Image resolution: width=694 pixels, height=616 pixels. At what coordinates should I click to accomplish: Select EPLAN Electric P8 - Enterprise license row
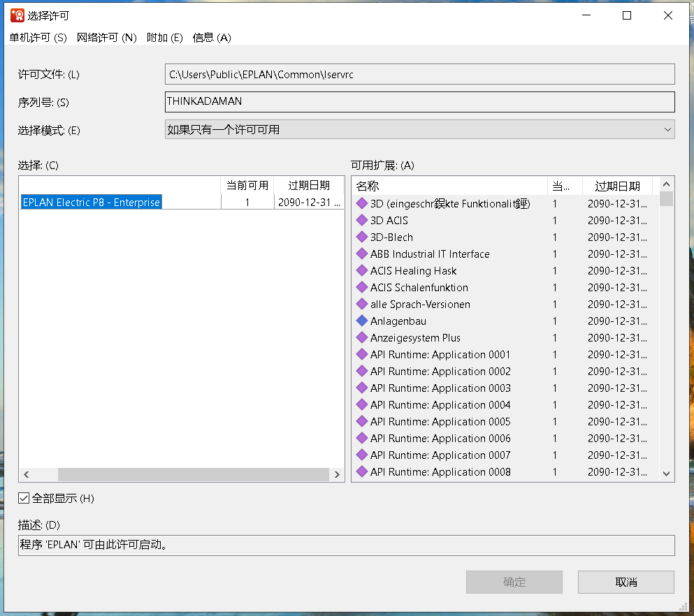pyautogui.click(x=91, y=203)
